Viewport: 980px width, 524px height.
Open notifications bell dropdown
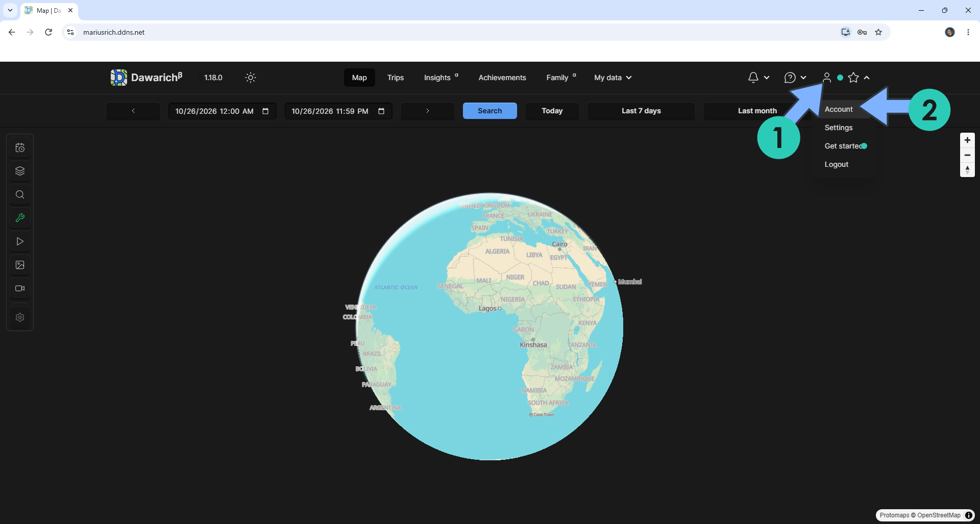pyautogui.click(x=758, y=78)
